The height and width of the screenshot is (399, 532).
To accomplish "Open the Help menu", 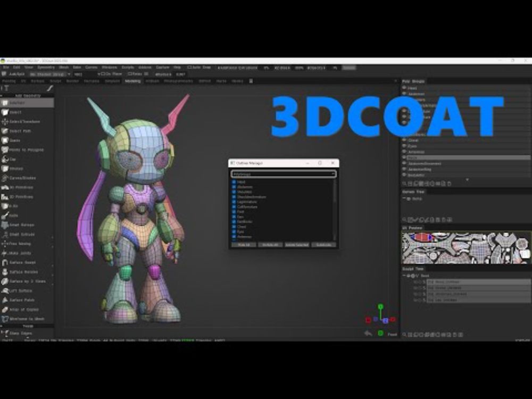I will pyautogui.click(x=177, y=68).
